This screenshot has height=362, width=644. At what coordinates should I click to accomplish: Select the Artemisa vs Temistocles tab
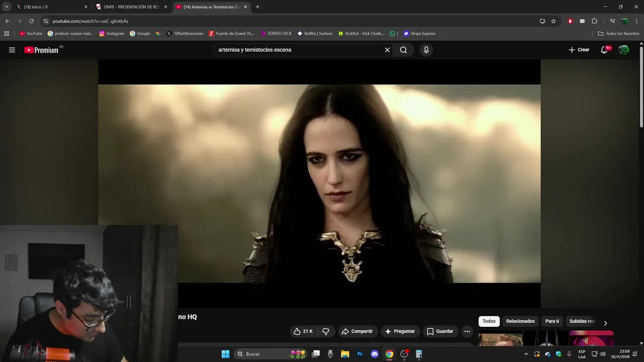pos(211,7)
